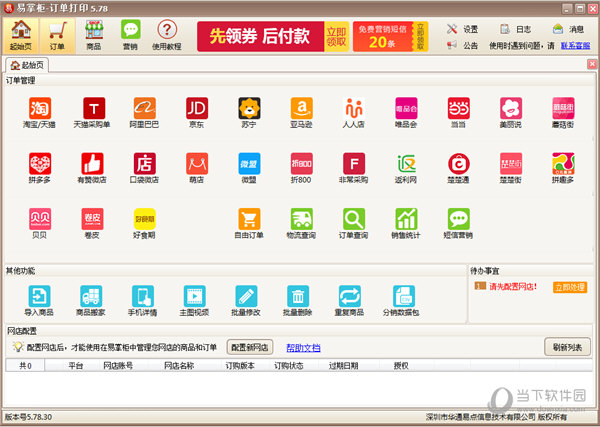This screenshot has height=427, width=600.
Task: Open 批量修改 pencil icon
Action: (x=246, y=296)
